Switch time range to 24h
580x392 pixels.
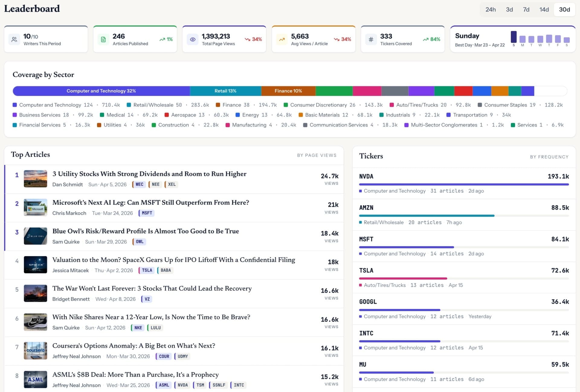tap(490, 10)
